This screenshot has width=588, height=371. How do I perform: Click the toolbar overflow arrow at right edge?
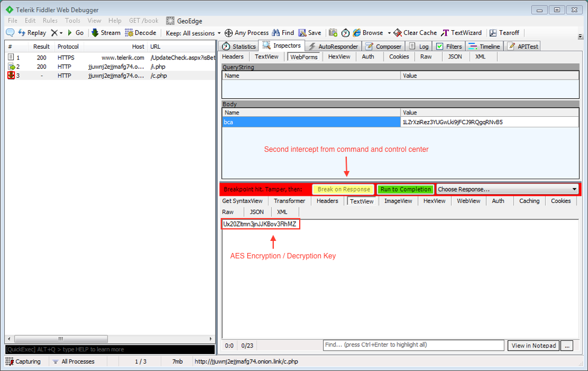coord(580,36)
